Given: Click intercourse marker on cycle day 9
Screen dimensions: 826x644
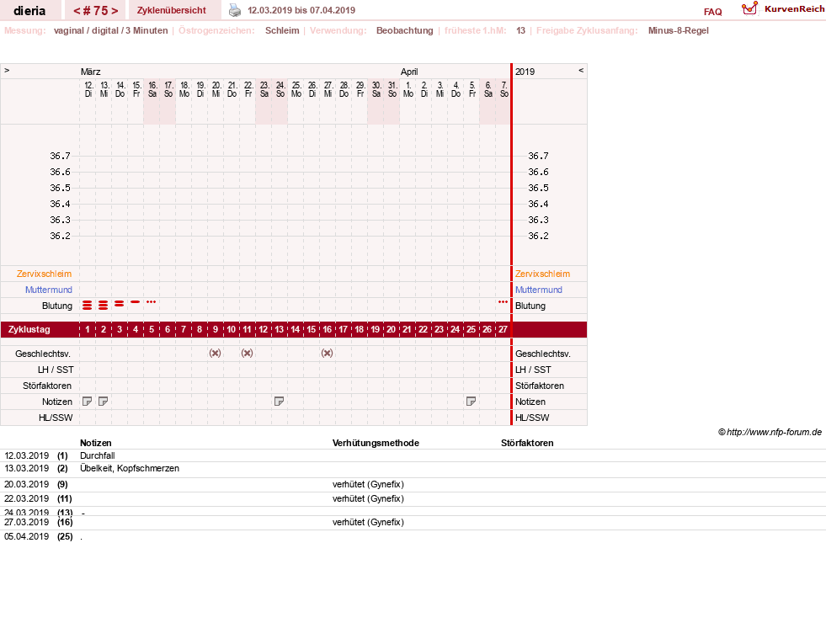Looking at the screenshot, I should (x=215, y=354).
